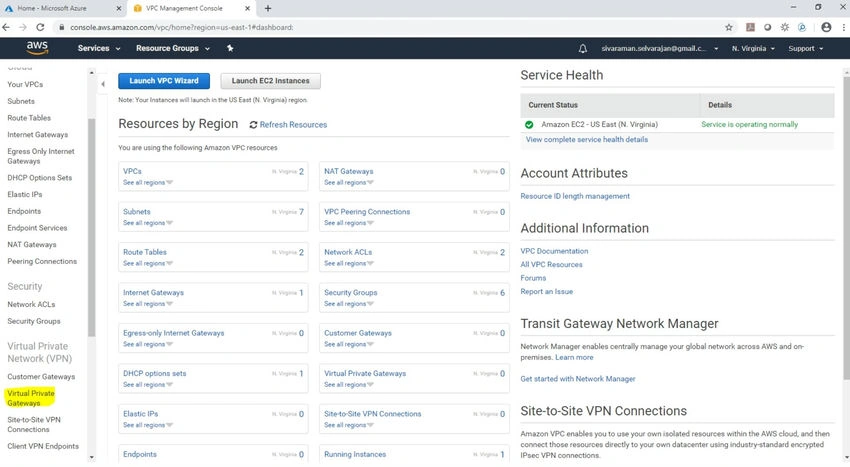
Task: Click Launch EC2 Instances button
Action: tap(271, 81)
